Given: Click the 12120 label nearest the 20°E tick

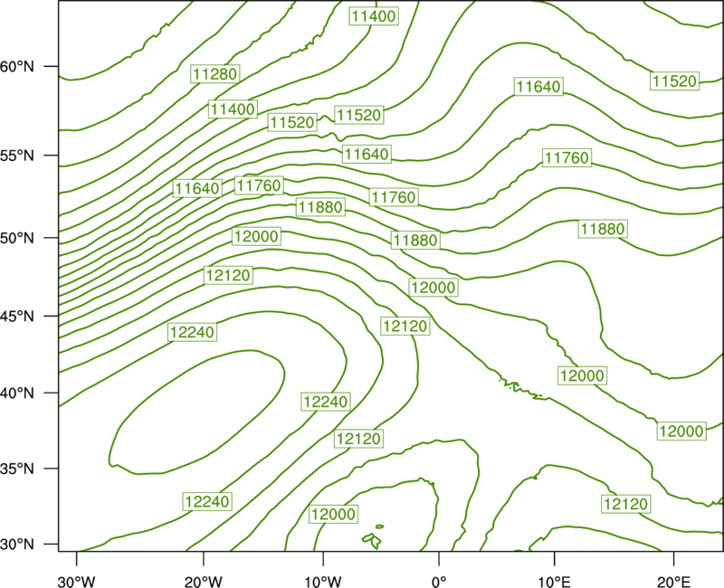Looking at the screenshot, I should (x=626, y=504).
